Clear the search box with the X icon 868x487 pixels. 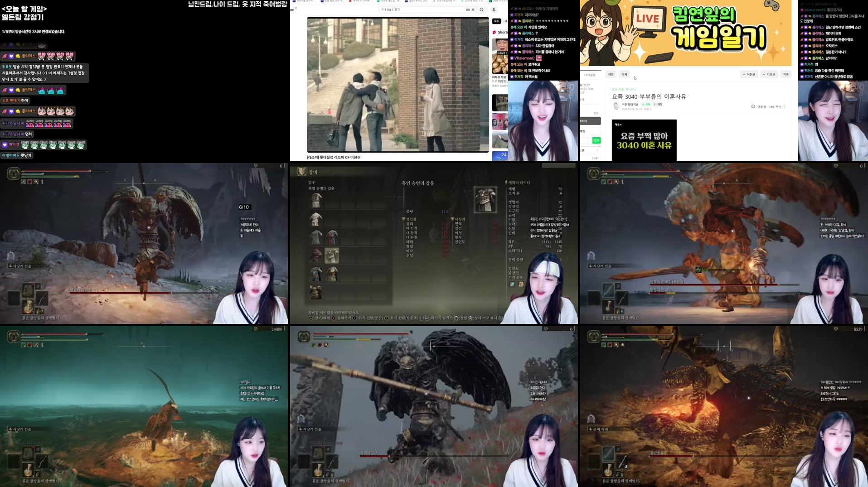473,10
